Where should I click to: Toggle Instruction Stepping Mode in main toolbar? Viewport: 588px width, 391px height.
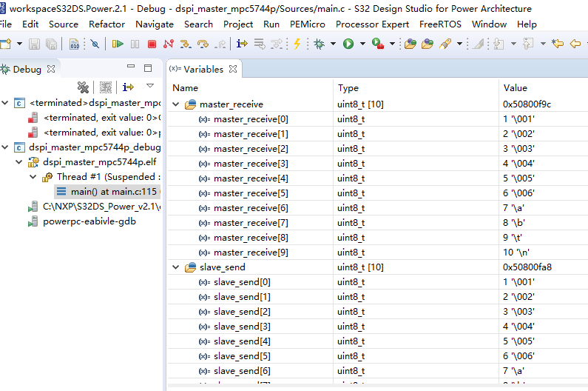click(242, 44)
